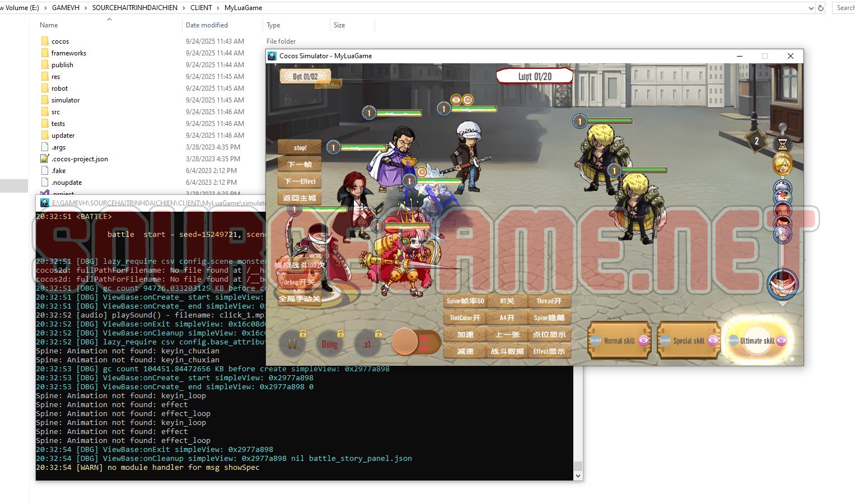Click the pause button in battle controls
855x504 pixels.
pos(292,343)
